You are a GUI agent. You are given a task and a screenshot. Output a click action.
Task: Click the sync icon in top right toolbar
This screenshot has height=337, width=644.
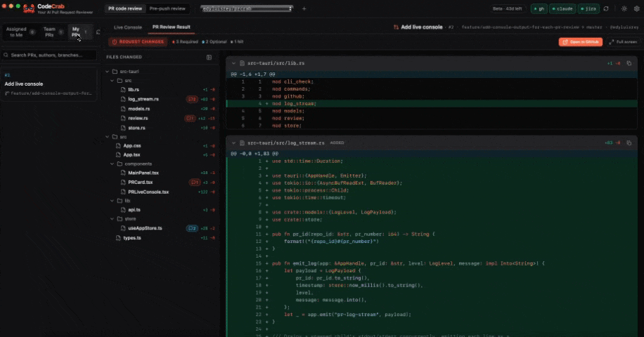pyautogui.click(x=606, y=8)
